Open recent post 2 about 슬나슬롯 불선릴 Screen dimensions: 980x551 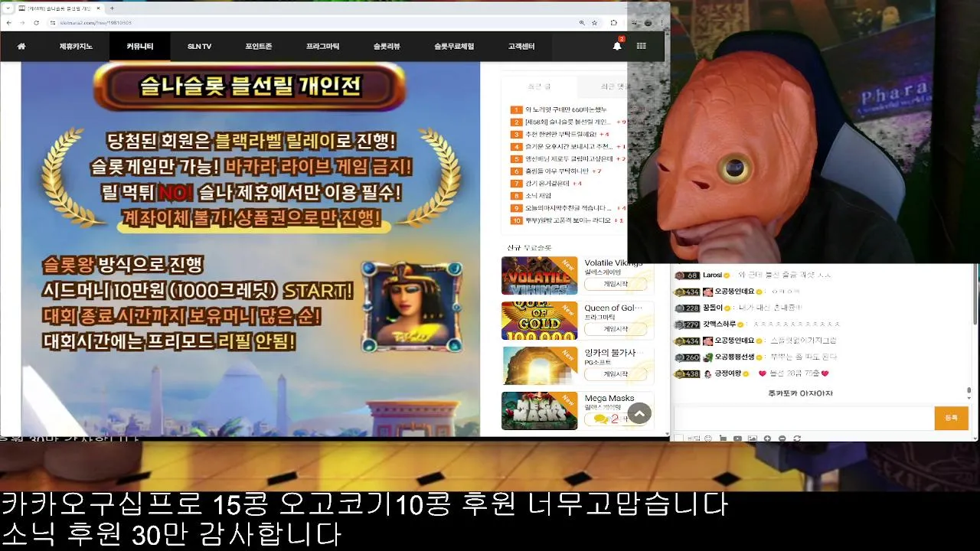click(568, 122)
